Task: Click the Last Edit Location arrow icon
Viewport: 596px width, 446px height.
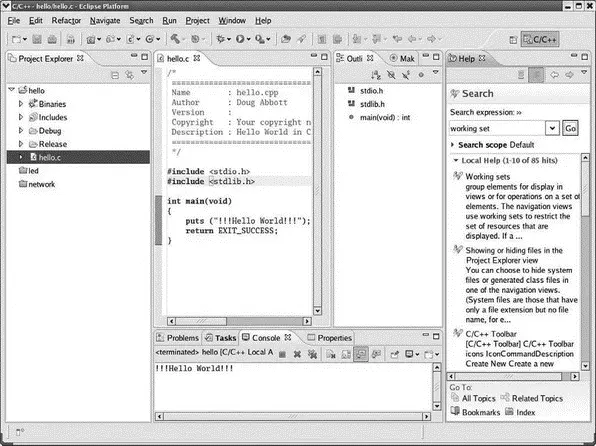Action: (397, 39)
